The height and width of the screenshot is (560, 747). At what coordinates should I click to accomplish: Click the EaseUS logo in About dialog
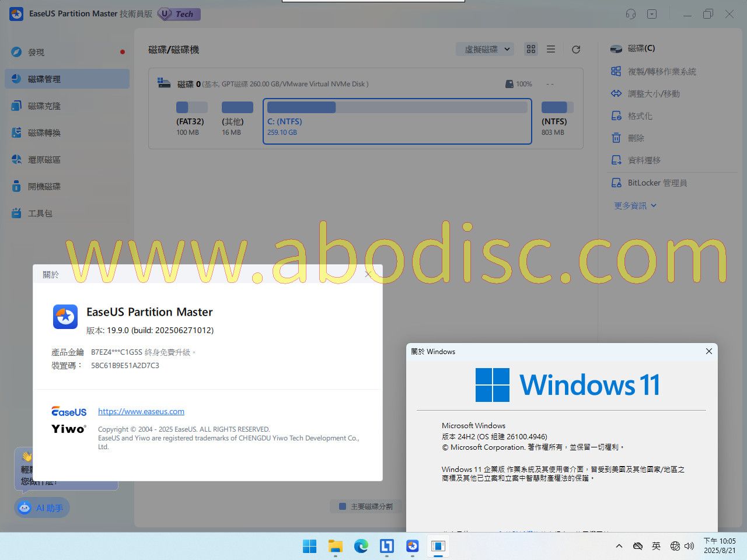coord(69,412)
